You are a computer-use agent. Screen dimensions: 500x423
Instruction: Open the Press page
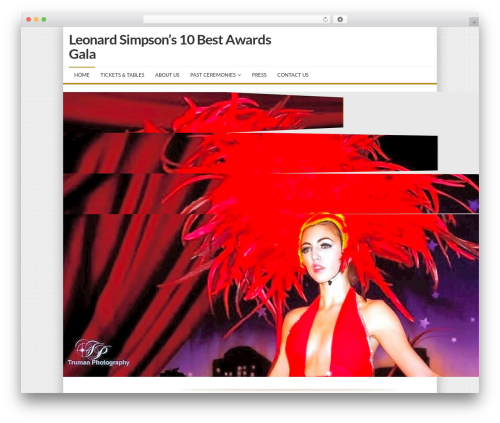(259, 75)
